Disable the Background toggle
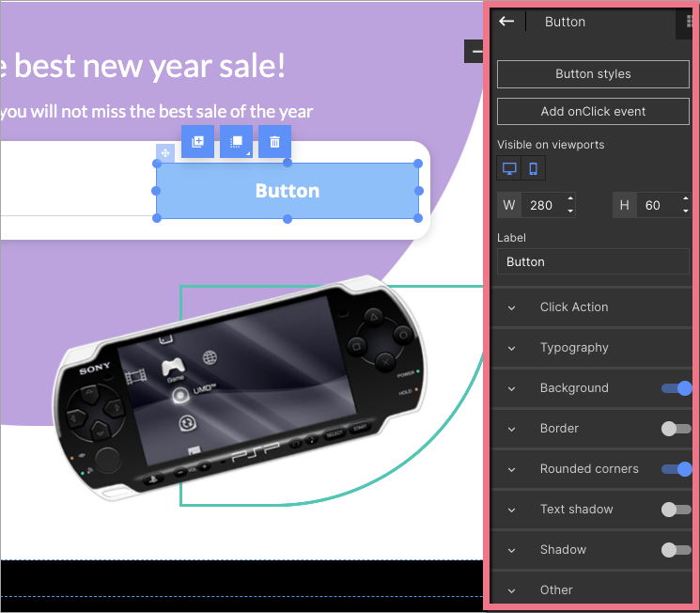 [x=677, y=388]
